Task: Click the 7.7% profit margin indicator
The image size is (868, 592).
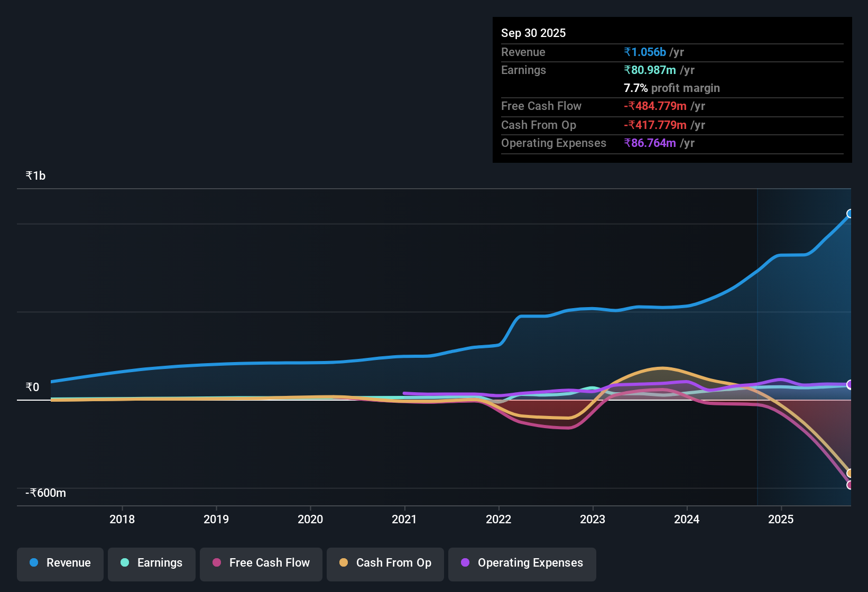Action: click(x=671, y=88)
